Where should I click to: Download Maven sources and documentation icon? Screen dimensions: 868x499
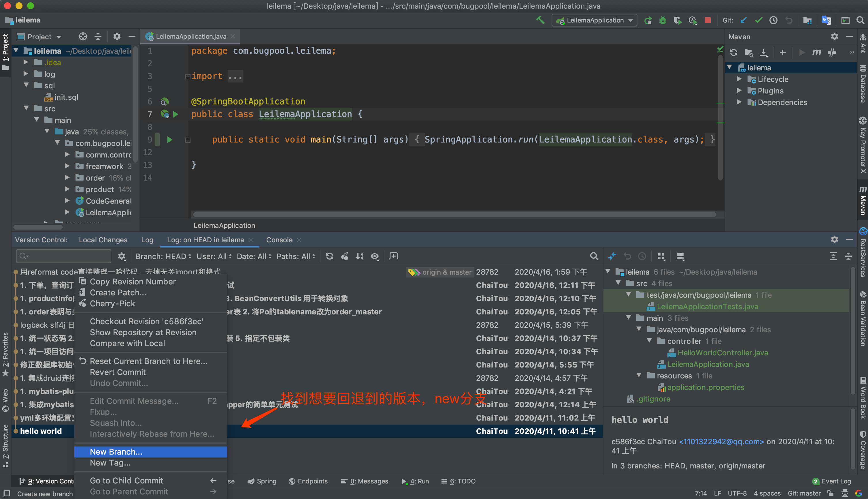pos(764,52)
